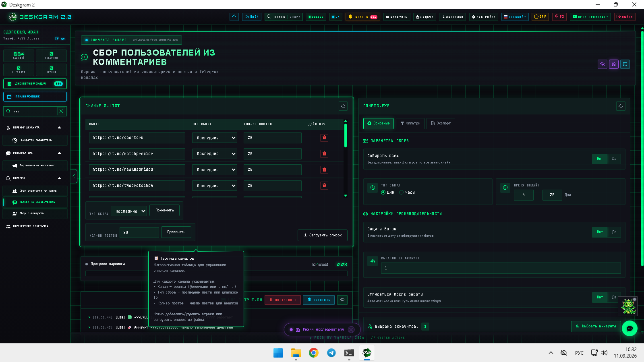Open type dropdown for realmadridcdf row
The image size is (644, 362).
click(x=215, y=170)
